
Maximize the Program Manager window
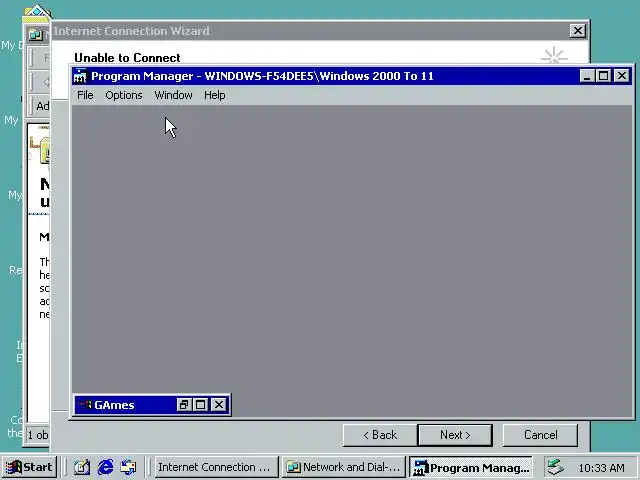pyautogui.click(x=604, y=76)
